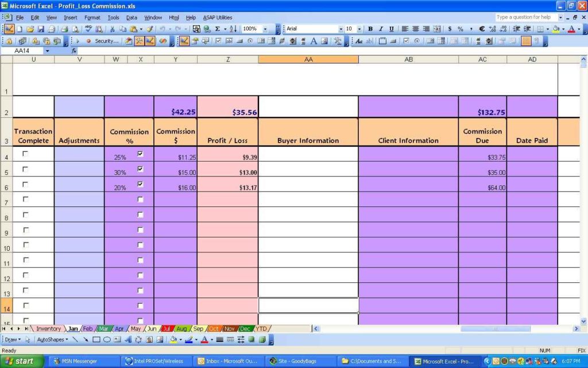Expand the Name Box AA14 dropdown

coord(47,51)
